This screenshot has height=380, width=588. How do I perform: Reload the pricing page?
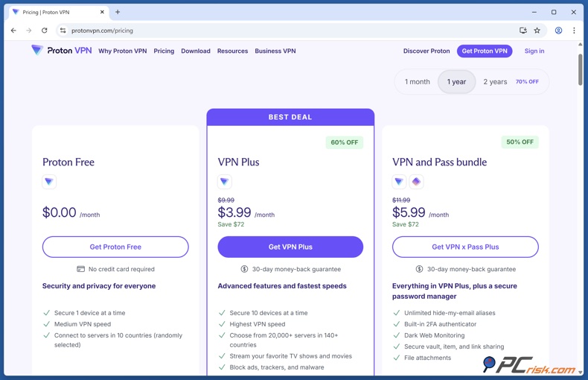point(44,31)
